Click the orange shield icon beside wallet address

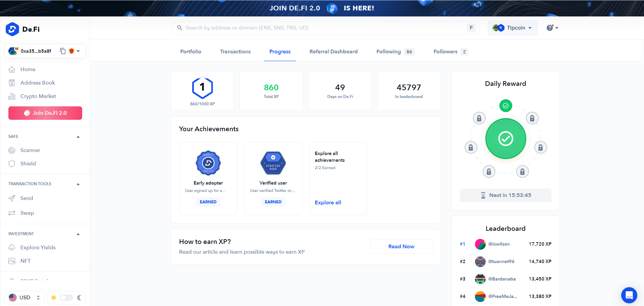click(x=71, y=51)
